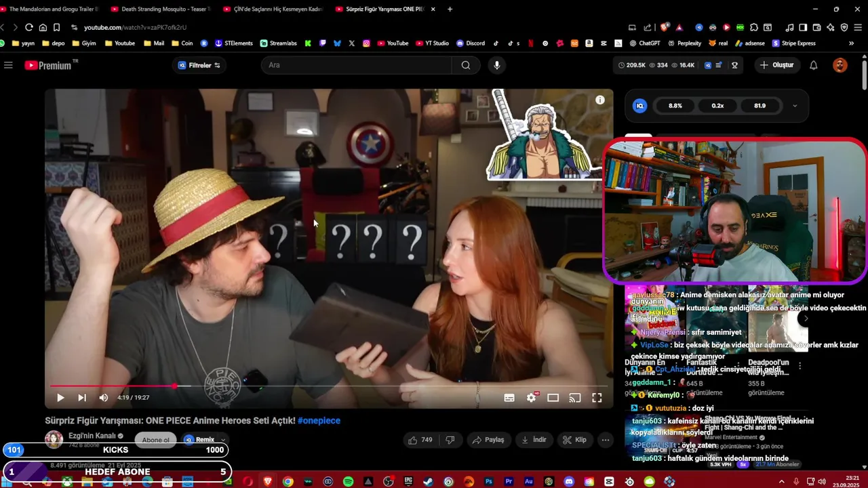
Task: Open the Coin bookmarks folder
Action: click(182, 43)
